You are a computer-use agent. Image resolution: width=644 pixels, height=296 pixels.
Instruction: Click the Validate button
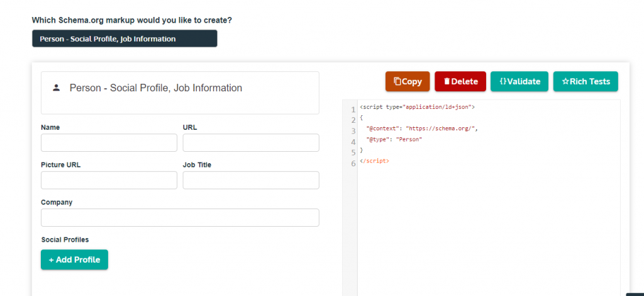519,81
